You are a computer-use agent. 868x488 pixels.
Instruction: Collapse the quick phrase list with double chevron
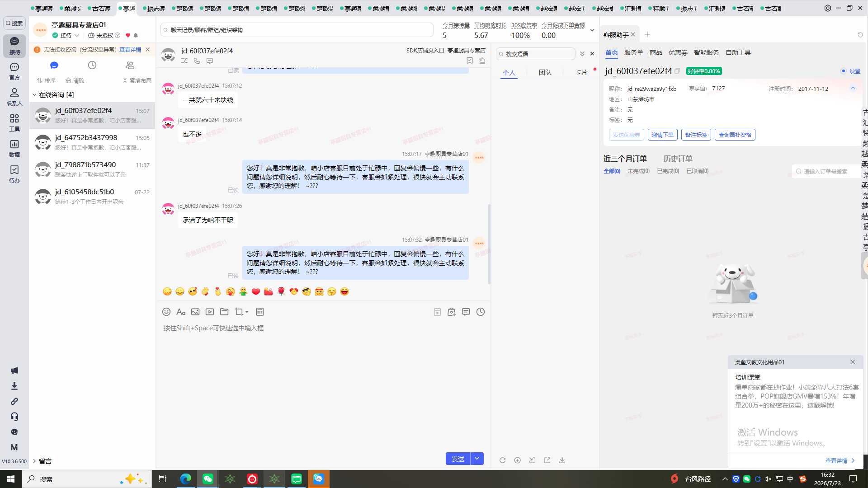click(582, 54)
